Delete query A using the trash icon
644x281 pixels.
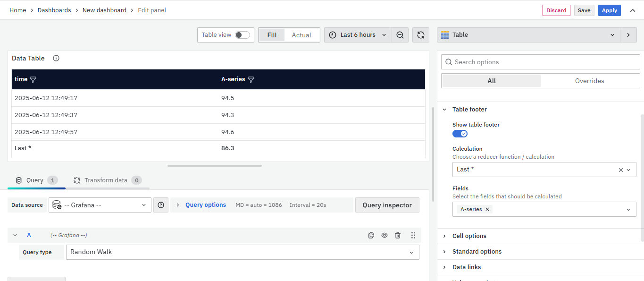click(398, 235)
